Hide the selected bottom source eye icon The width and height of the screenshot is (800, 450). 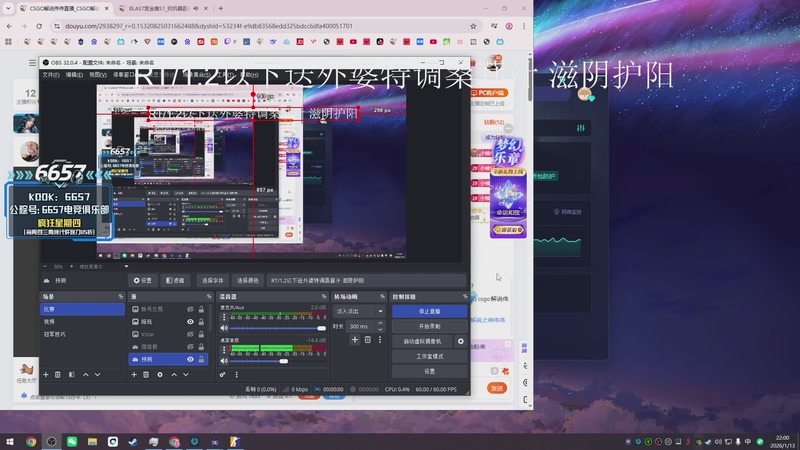pyautogui.click(x=190, y=360)
